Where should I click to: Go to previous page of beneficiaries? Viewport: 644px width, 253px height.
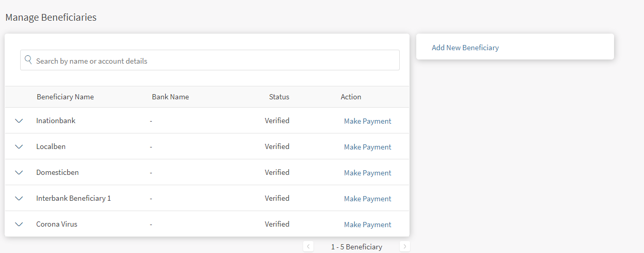pos(308,247)
